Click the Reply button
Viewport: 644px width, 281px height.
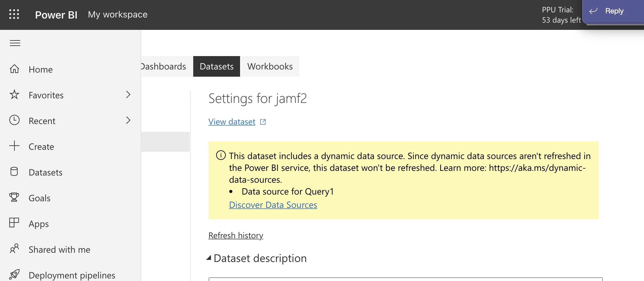coord(613,11)
